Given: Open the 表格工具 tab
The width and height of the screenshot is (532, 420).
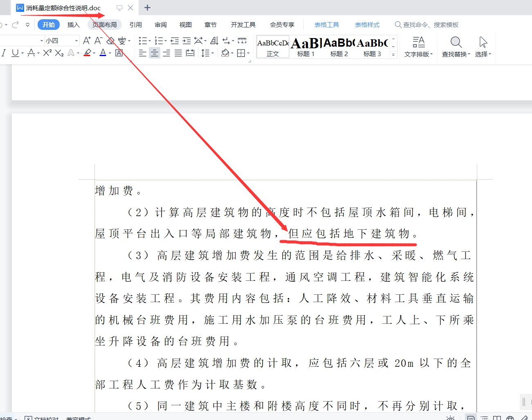Looking at the screenshot, I should pos(327,25).
